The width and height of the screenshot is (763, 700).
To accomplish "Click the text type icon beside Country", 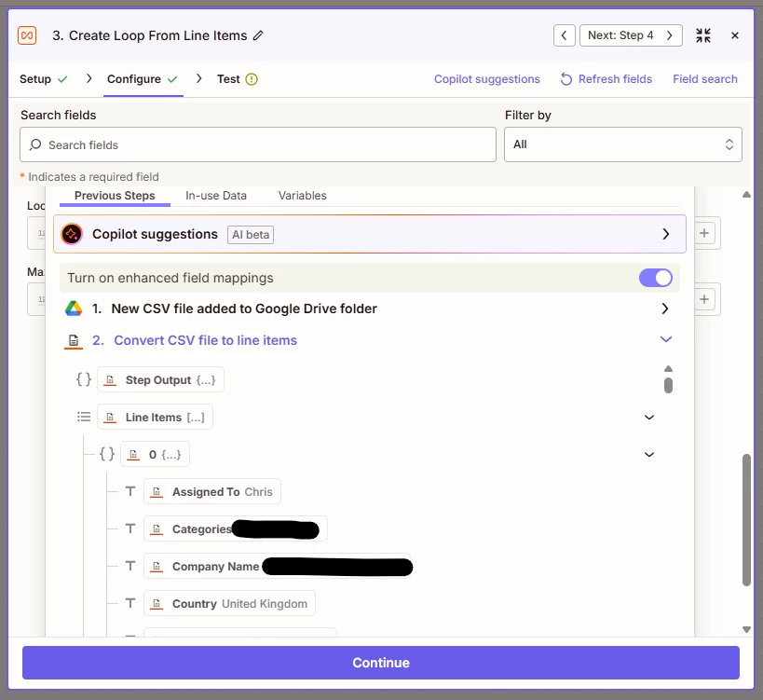I will 130,603.
